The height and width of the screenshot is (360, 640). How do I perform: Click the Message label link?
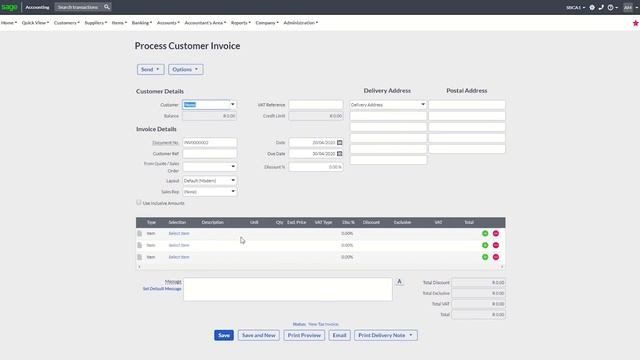click(x=173, y=282)
